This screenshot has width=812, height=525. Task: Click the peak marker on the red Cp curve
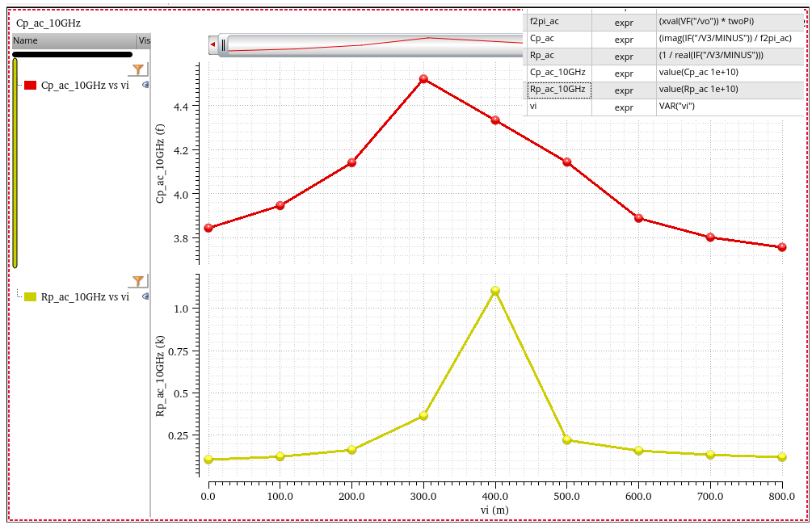(423, 79)
